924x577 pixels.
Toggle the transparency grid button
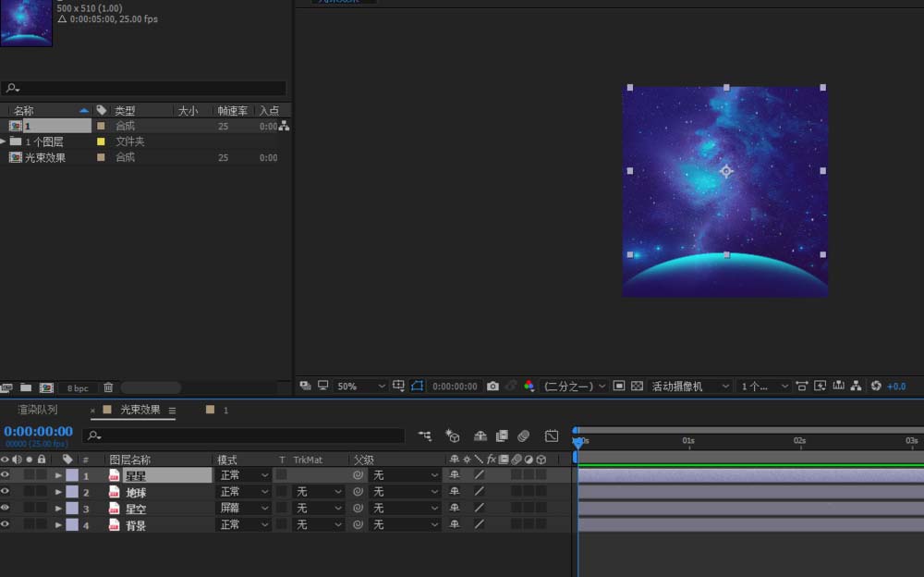pyautogui.click(x=637, y=387)
